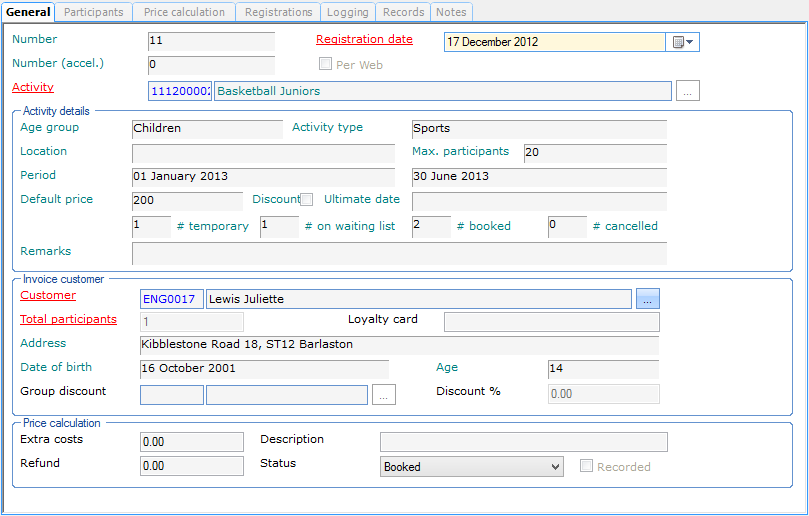Viewport: 809px width, 516px height.
Task: Click the red Activity link label
Action: (x=33, y=88)
